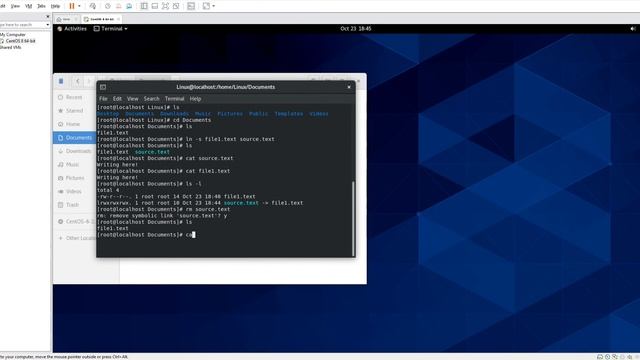The image size is (640, 360).
Task: Click 'Templates' in the ls output
Action: tap(289, 114)
